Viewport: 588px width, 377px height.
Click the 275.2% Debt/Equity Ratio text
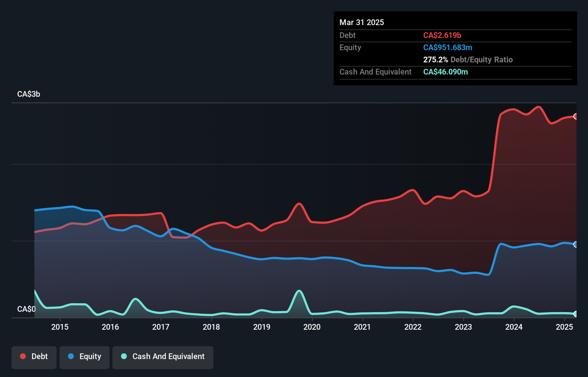(468, 59)
